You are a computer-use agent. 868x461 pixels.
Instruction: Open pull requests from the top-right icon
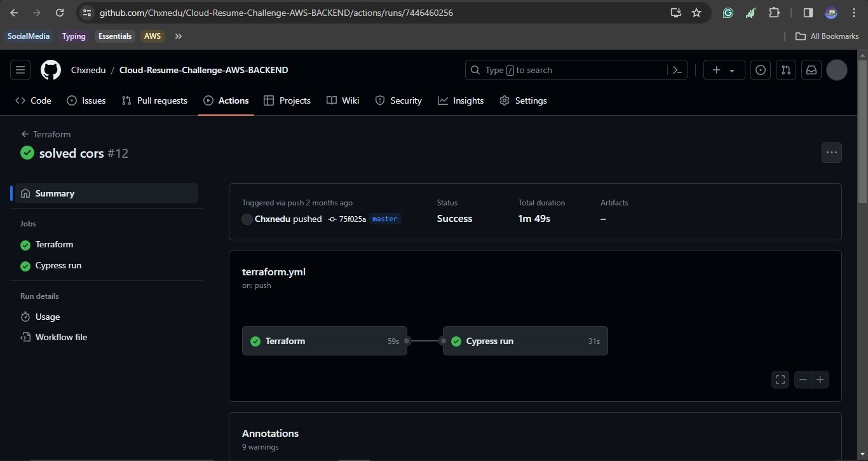pyautogui.click(x=785, y=70)
